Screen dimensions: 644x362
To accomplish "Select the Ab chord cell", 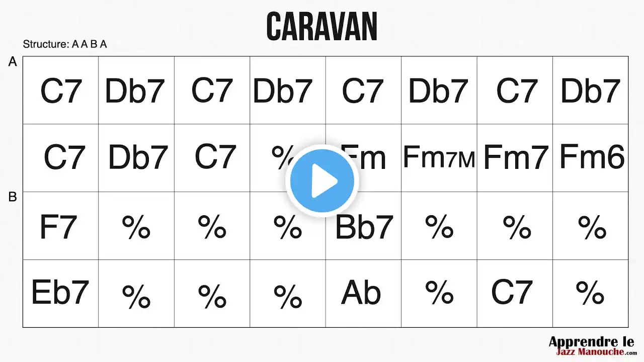I will [361, 293].
